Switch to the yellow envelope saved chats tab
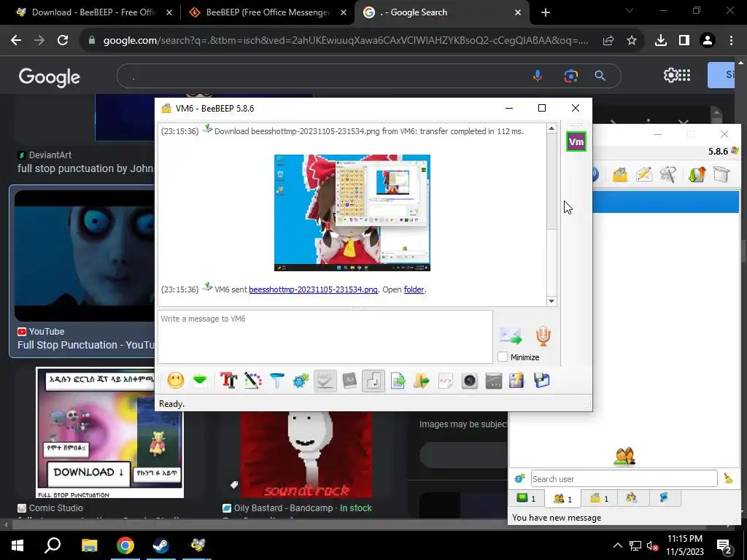The image size is (747, 560). pyautogui.click(x=599, y=499)
